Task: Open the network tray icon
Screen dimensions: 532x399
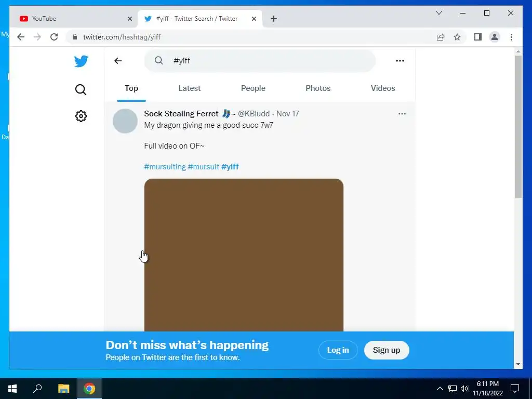Action: 453,389
